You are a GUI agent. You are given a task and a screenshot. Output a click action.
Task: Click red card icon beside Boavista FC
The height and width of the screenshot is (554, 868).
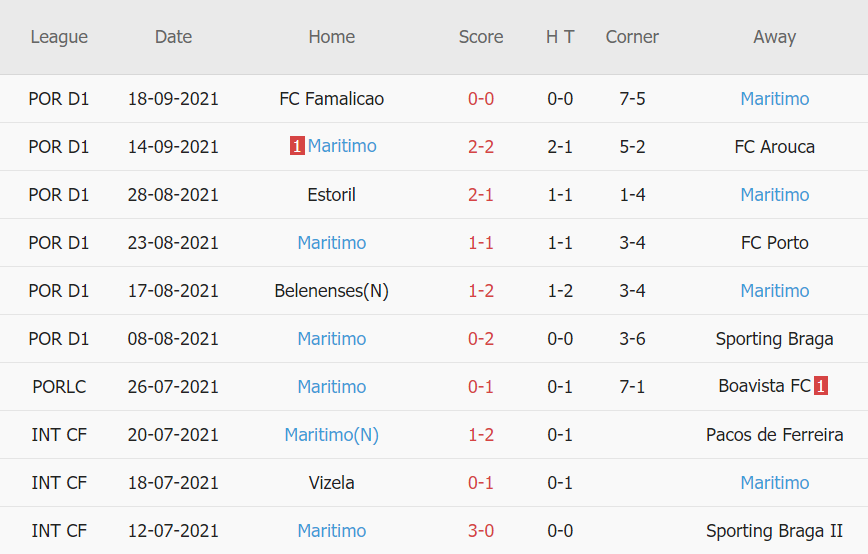[x=821, y=387]
